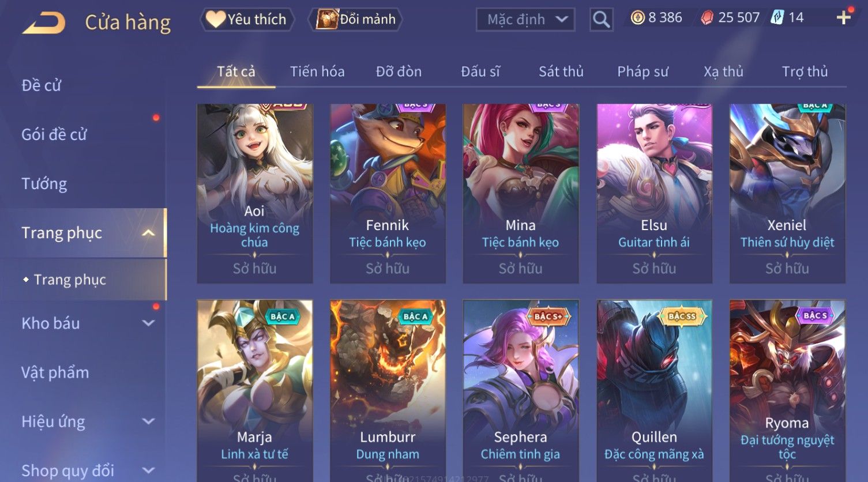Screen dimensions: 868x482
Task: Switch to the Sát thủ tab
Action: tap(561, 71)
